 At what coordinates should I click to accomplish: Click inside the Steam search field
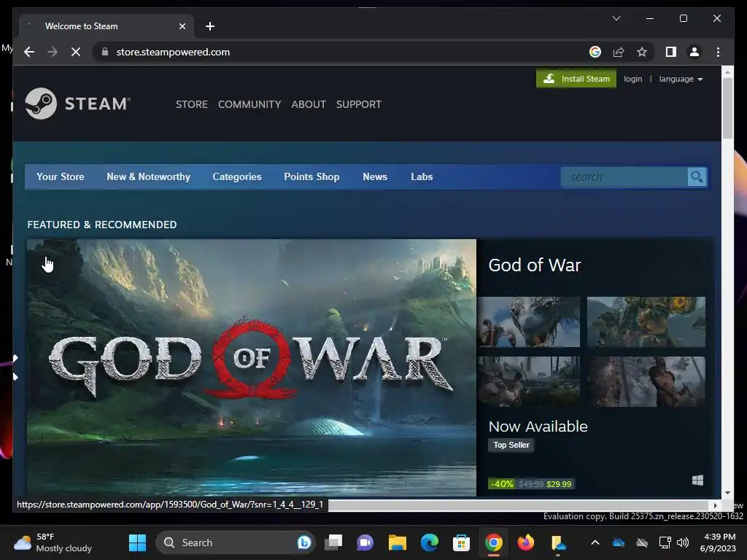click(624, 177)
